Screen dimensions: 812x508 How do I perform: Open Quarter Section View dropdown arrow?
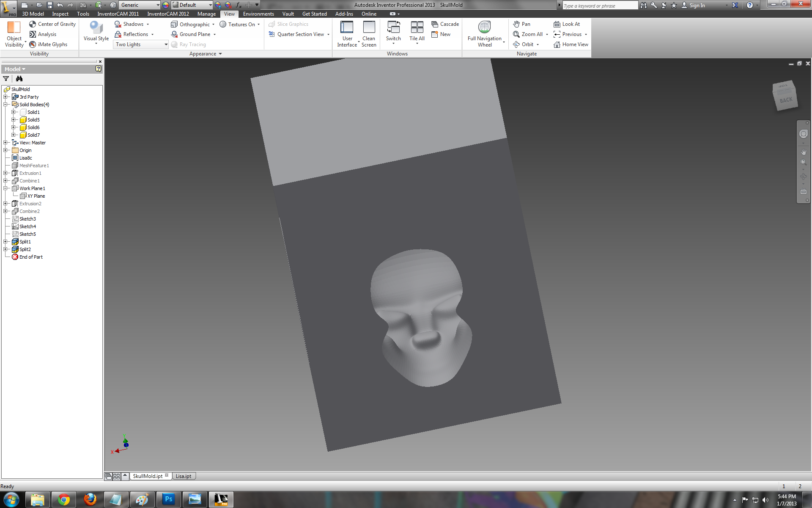[x=328, y=35]
